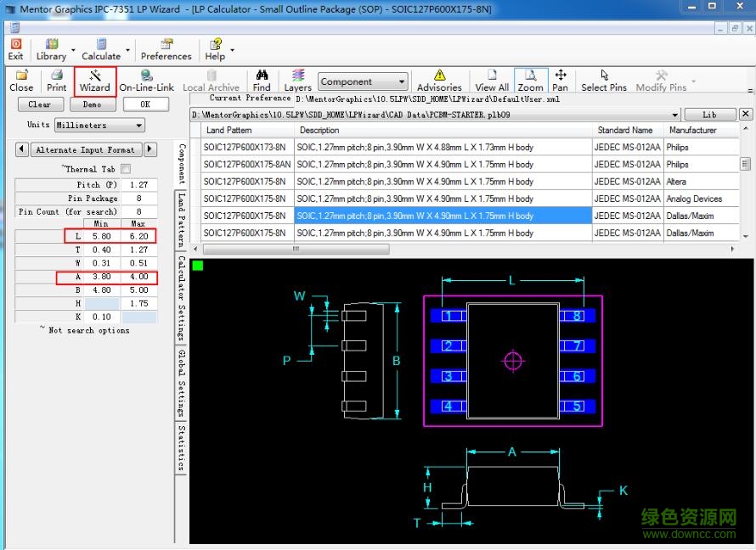756x550 pixels.
Task: Open the Calculator Settings vertical tab
Action: click(x=182, y=296)
